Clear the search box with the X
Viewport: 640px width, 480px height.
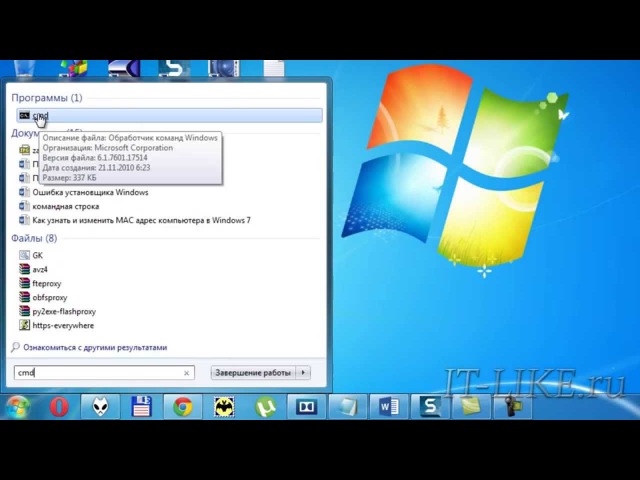pyautogui.click(x=186, y=373)
